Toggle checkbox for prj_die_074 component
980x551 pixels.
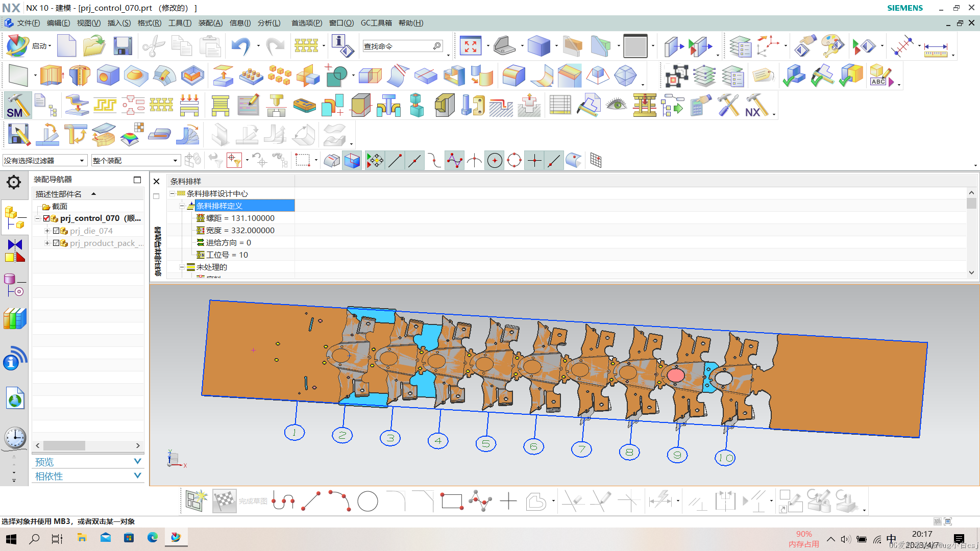pyautogui.click(x=56, y=231)
